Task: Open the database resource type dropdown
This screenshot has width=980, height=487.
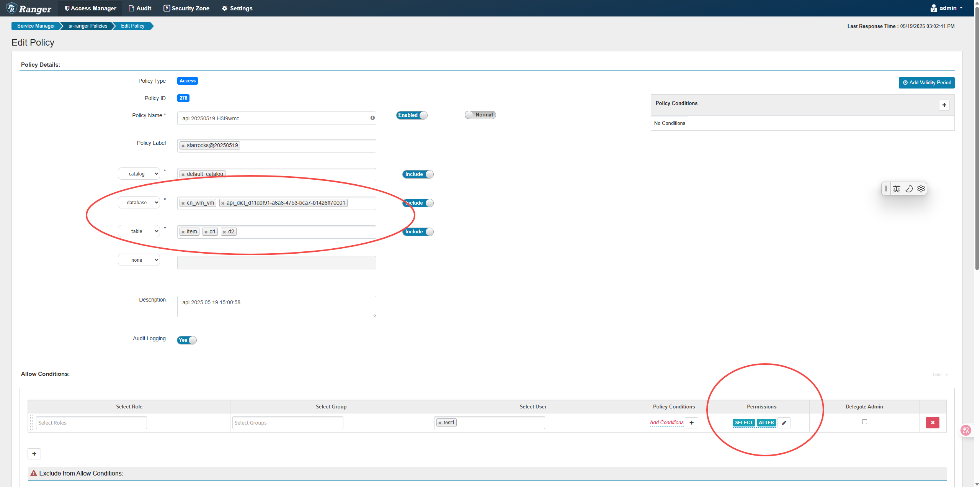Action: (x=139, y=202)
